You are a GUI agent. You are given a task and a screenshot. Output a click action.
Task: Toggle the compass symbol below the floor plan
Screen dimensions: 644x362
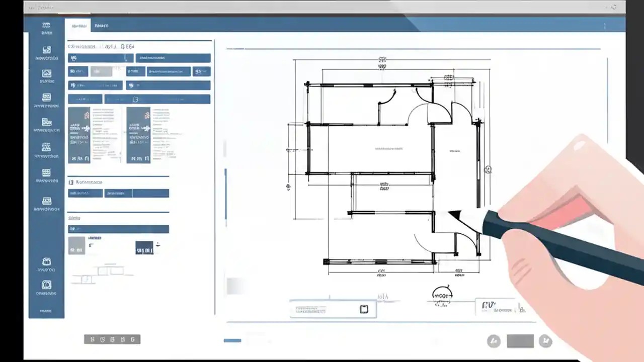[x=442, y=295]
